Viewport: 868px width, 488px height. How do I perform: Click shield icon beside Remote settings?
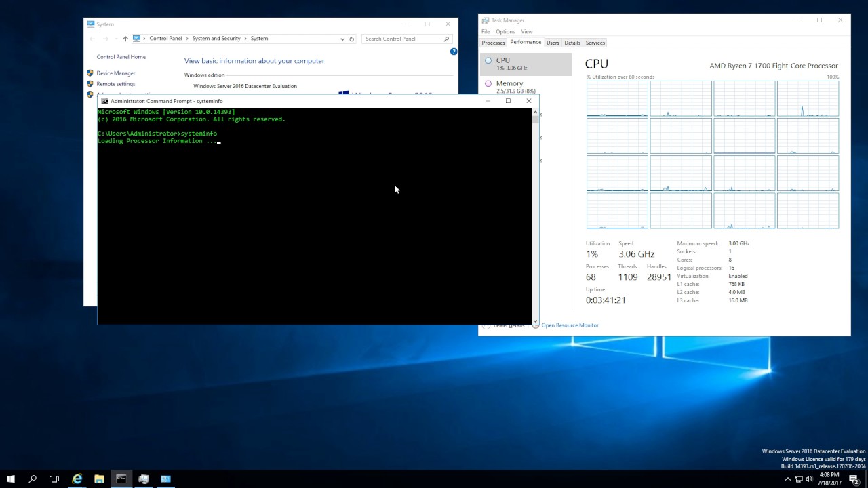(x=90, y=84)
